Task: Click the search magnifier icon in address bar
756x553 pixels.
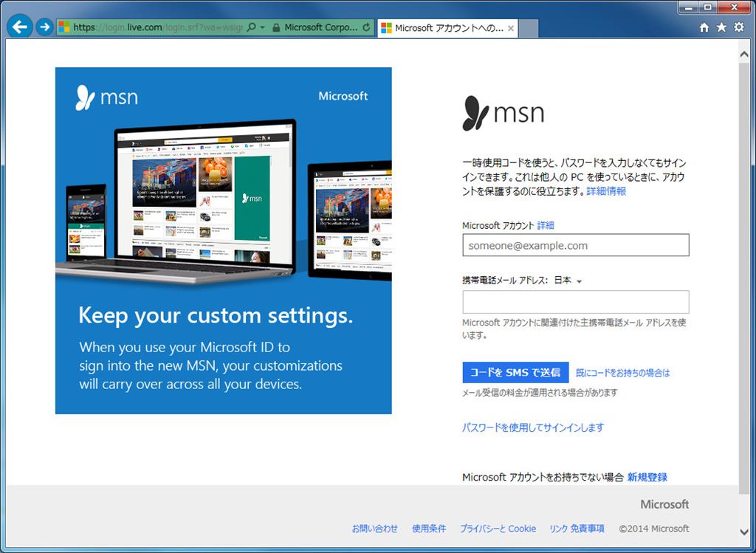Action: (x=251, y=27)
